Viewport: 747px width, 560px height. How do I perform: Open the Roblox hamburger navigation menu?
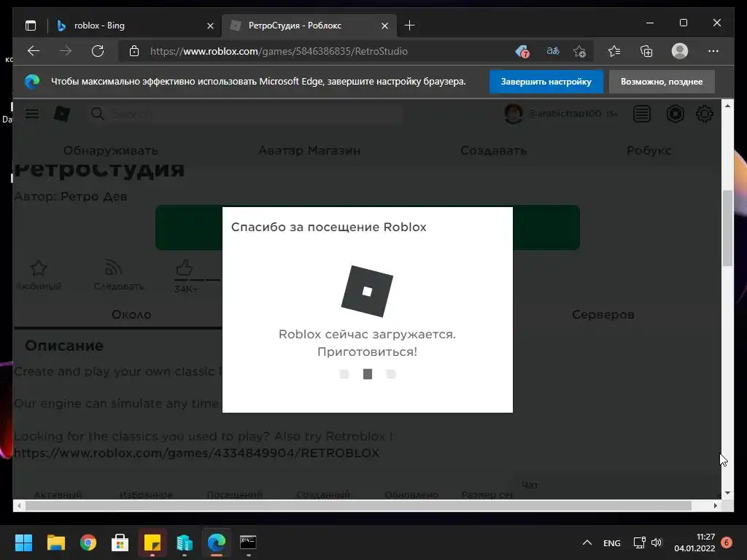click(x=32, y=114)
